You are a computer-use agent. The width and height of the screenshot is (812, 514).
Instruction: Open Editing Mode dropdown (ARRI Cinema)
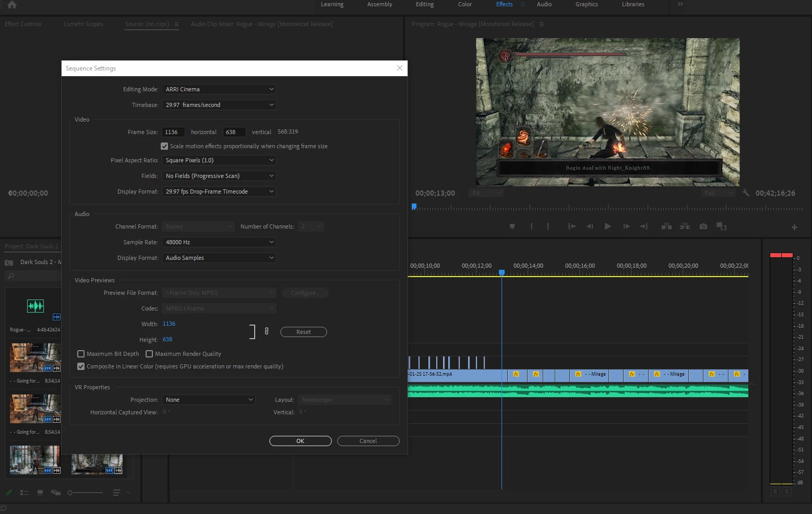coord(219,89)
